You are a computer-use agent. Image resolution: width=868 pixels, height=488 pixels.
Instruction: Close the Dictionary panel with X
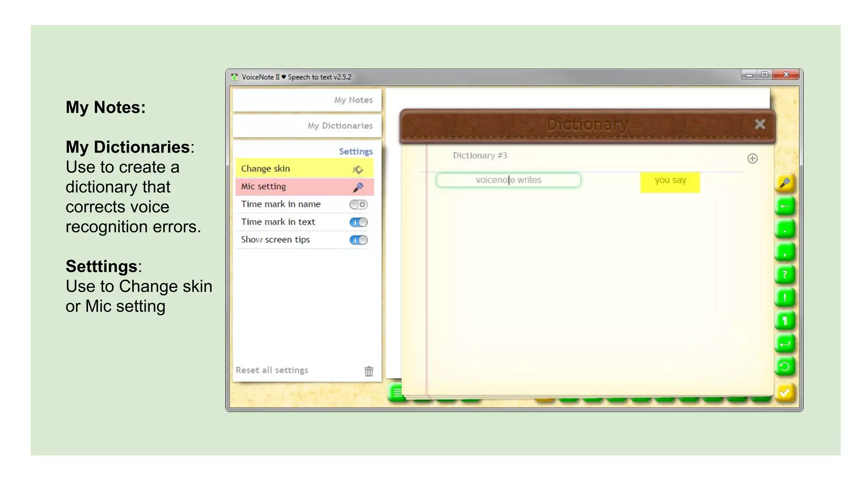[x=759, y=124]
